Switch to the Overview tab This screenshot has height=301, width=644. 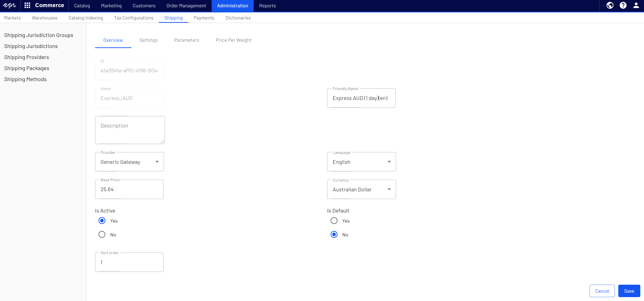pos(113,40)
